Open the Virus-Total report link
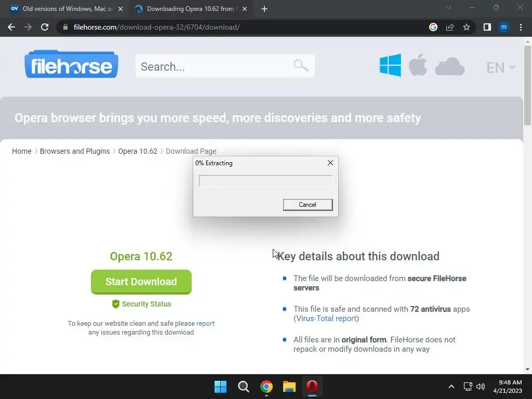Image resolution: width=532 pixels, height=399 pixels. (326, 318)
